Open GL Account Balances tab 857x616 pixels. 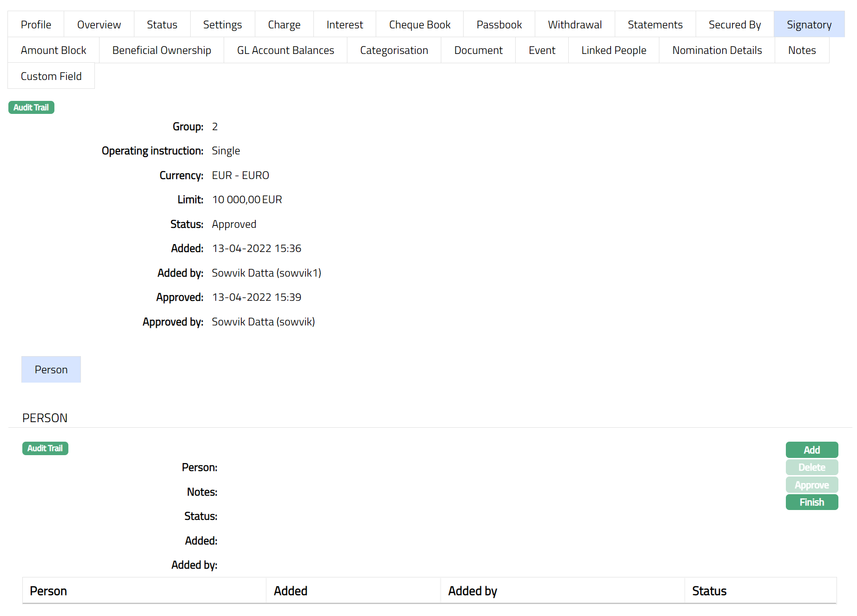pyautogui.click(x=285, y=50)
